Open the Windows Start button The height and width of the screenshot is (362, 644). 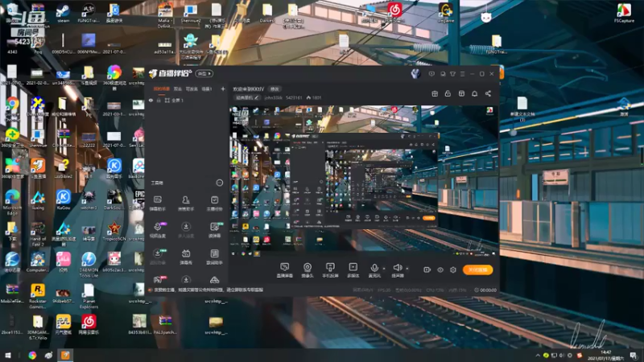coord(8,355)
